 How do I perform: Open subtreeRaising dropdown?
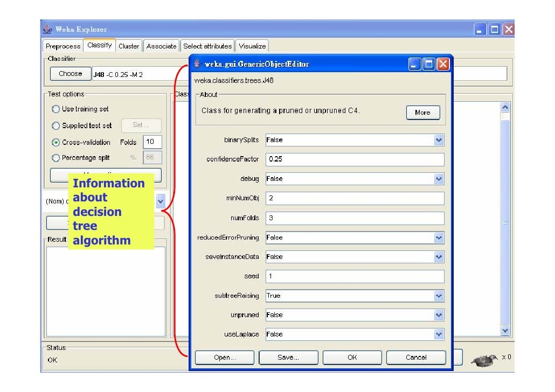[439, 296]
